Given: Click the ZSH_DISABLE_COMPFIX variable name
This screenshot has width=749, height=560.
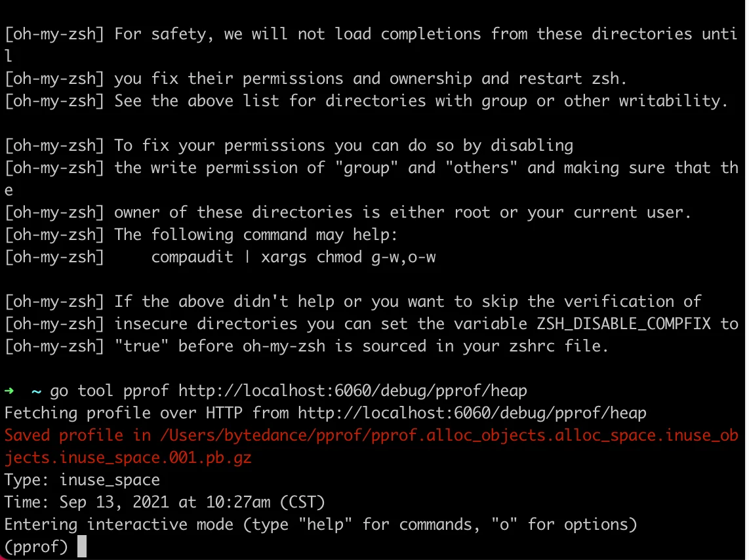Looking at the screenshot, I should 624,324.
